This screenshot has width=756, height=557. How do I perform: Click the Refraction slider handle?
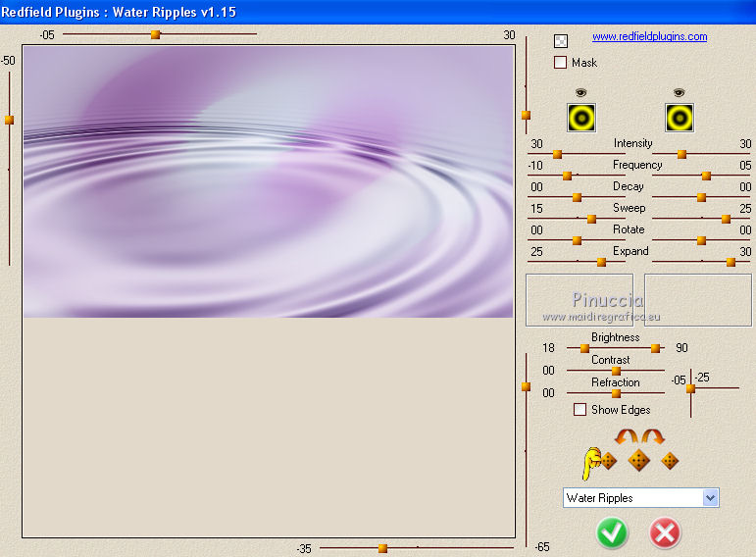616,393
